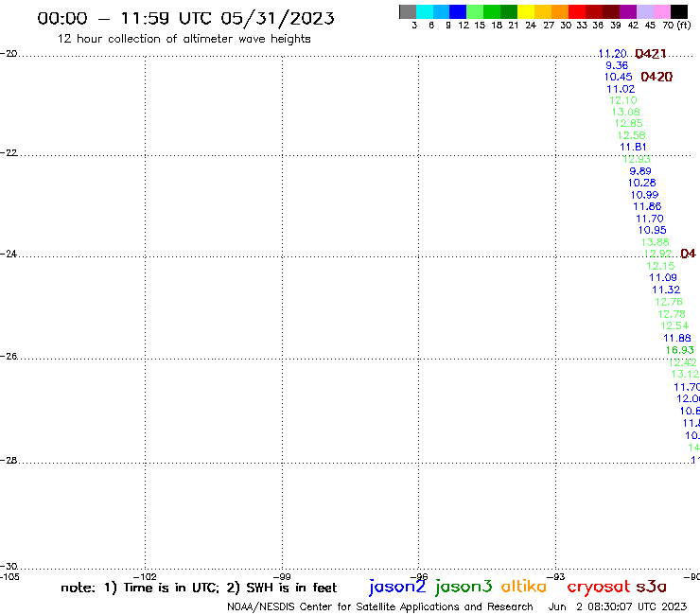This screenshot has width=700, height=615.
Task: Click the subtitle about altimeter wave heights
Action: point(184,39)
